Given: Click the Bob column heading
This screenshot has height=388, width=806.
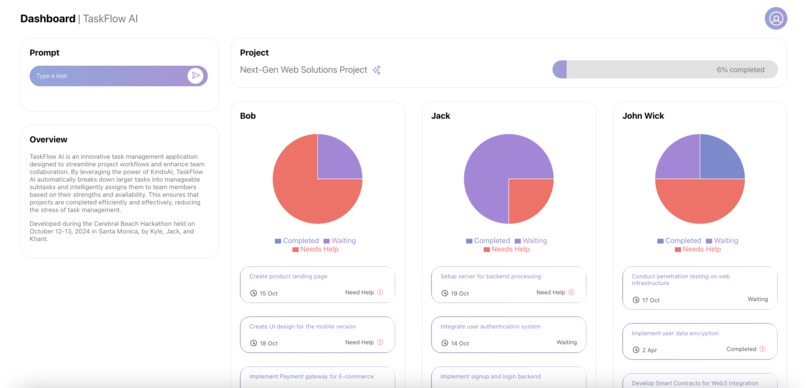Looking at the screenshot, I should click(248, 116).
